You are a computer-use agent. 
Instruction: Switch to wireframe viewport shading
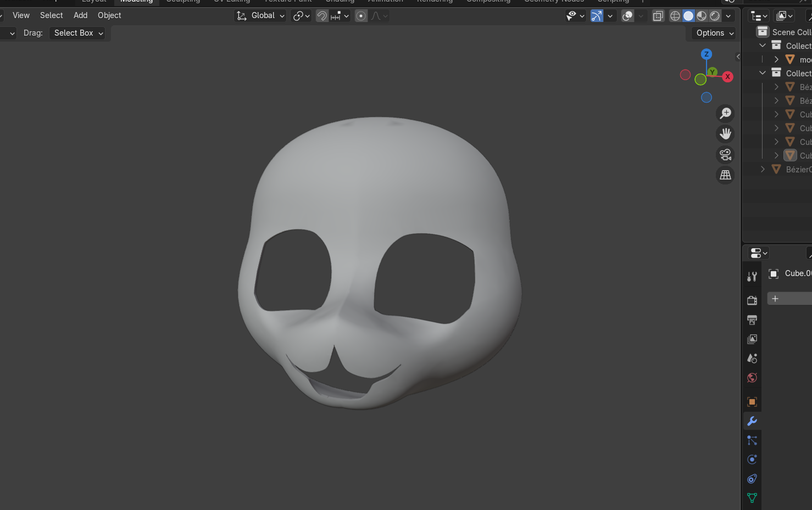(x=675, y=16)
